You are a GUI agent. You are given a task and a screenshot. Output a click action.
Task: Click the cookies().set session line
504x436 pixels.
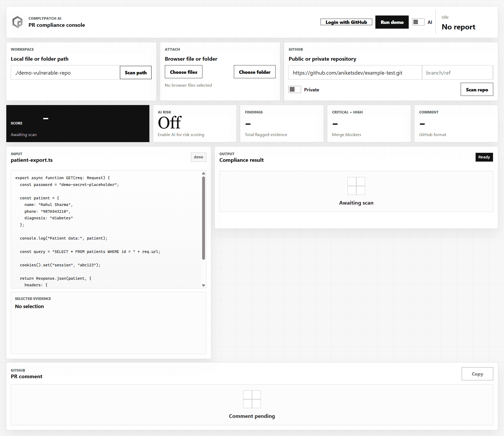[60, 265]
